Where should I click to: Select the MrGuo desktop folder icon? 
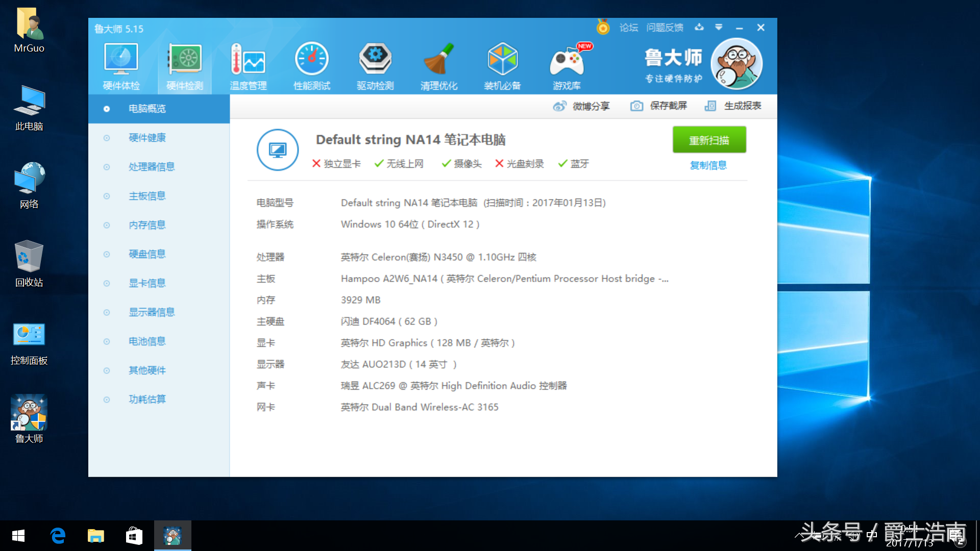click(29, 31)
